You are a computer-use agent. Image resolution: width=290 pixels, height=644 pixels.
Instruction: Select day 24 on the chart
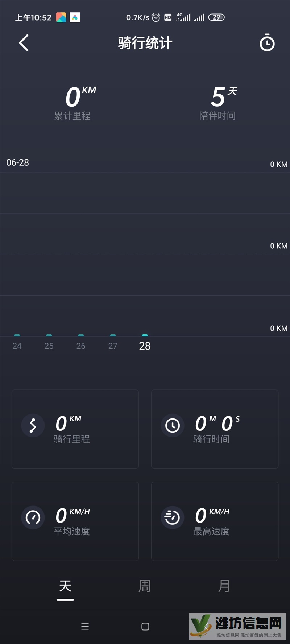click(x=17, y=346)
